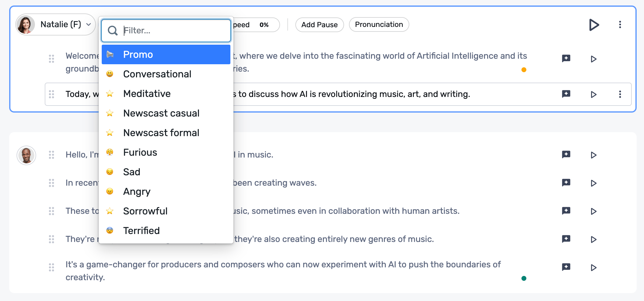Image resolution: width=644 pixels, height=301 pixels.
Task: Open the Natalie (F) voice selector
Action: click(56, 24)
